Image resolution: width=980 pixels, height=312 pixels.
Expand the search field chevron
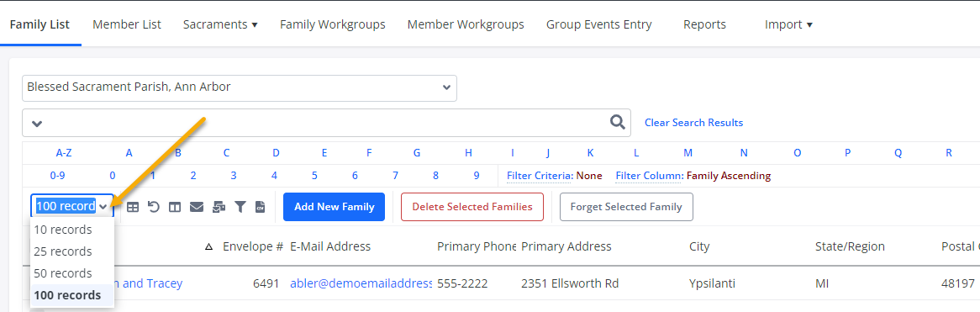tap(37, 123)
